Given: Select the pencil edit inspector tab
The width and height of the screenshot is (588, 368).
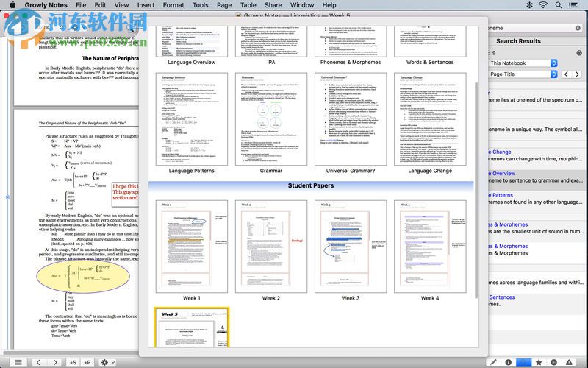Looking at the screenshot, I should 493,362.
